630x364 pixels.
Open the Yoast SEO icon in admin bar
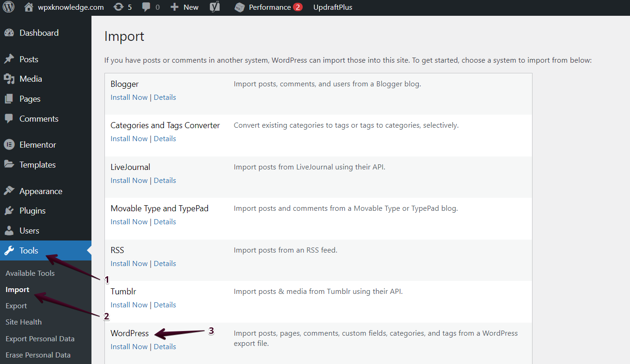[x=215, y=7]
